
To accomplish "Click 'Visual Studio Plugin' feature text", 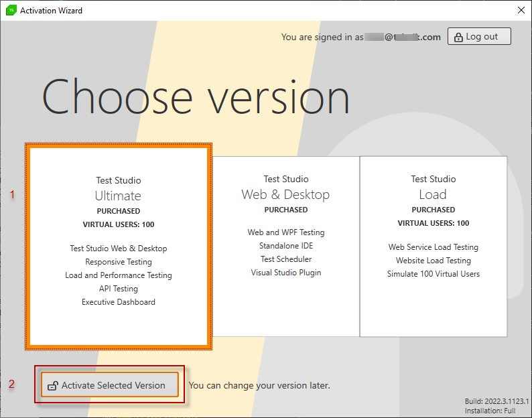I will pos(286,273).
